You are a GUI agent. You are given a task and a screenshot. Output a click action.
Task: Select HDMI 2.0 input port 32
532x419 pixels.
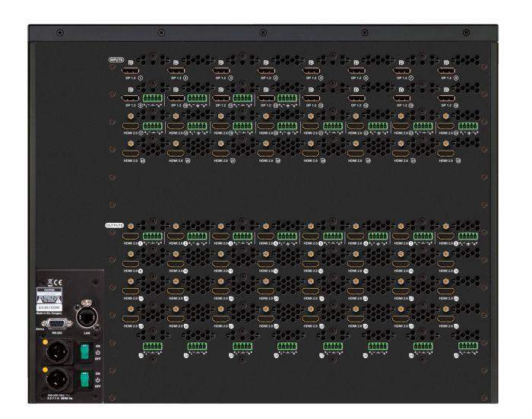[446, 154]
